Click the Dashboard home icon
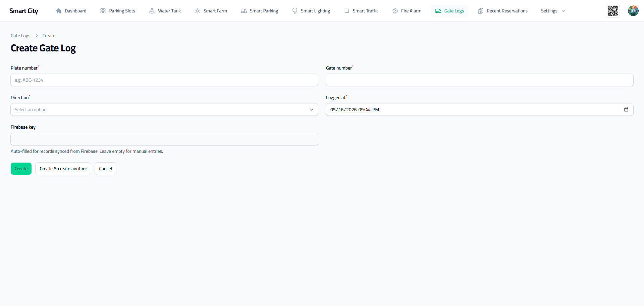Screen dimensions: 644x306 click(59, 11)
